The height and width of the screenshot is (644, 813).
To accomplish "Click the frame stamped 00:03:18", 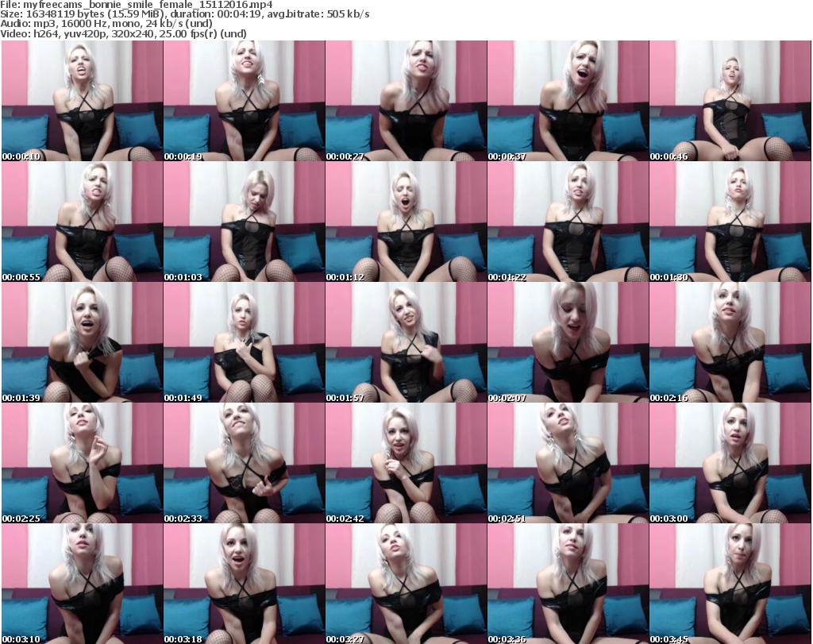I will point(245,584).
